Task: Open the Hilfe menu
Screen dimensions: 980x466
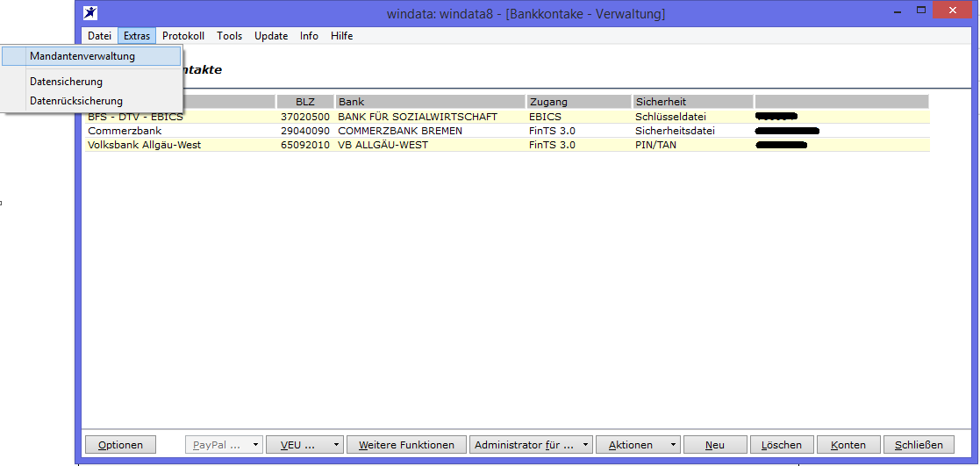Action: click(342, 36)
